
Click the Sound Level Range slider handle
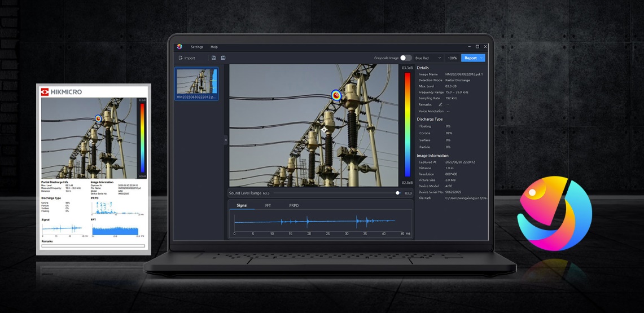(x=398, y=193)
